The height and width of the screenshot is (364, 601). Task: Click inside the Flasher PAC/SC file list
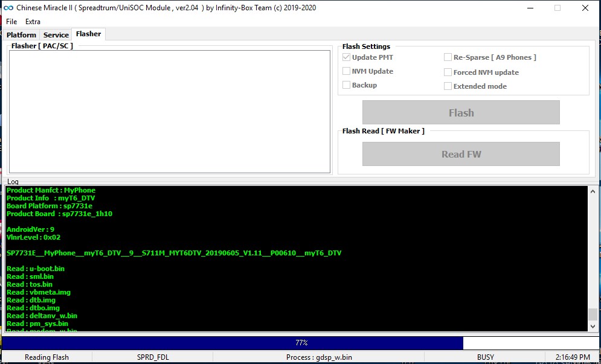click(170, 112)
